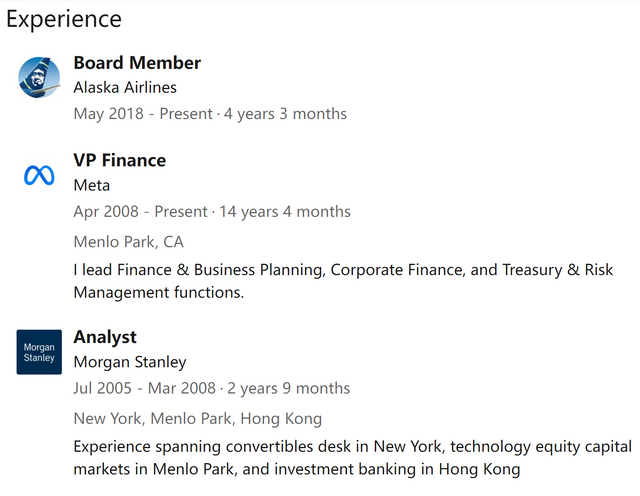640x496 pixels.
Task: Select the New York, Menlo Park, Hong Kong location
Action: click(x=198, y=418)
